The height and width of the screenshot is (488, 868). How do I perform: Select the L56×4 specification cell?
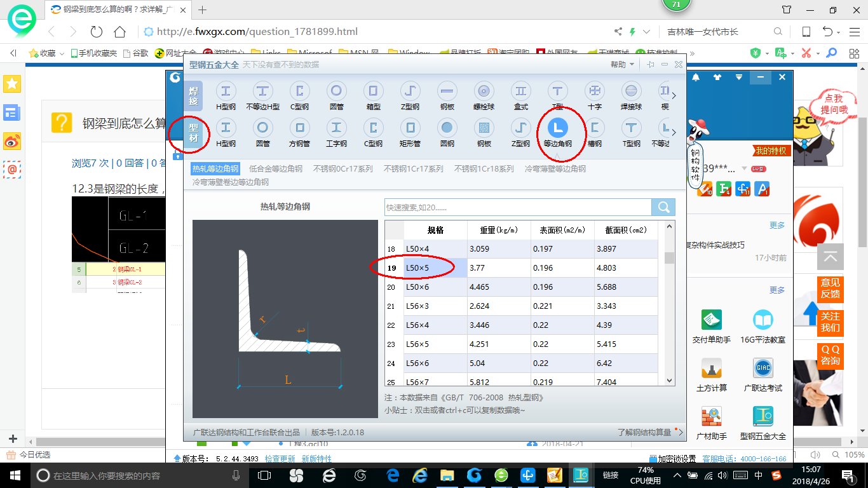435,325
